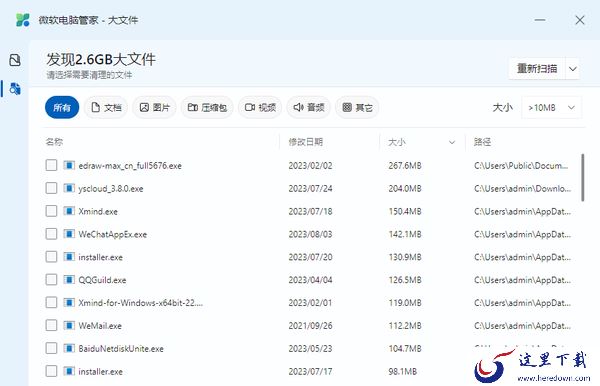Click file name WeChatAppEx.exe

[x=112, y=234]
